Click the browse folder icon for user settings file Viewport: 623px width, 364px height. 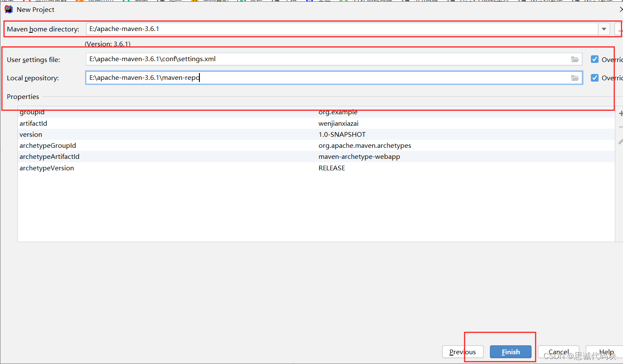point(575,59)
